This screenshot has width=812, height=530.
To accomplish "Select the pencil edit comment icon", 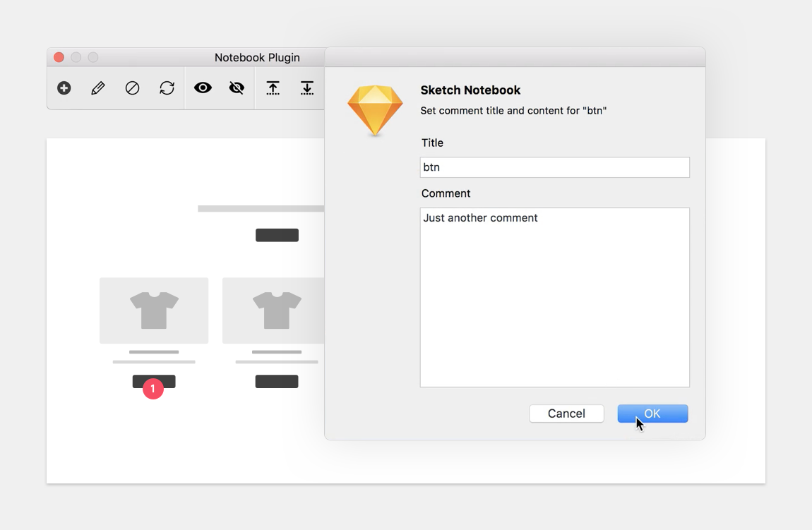I will pos(98,88).
